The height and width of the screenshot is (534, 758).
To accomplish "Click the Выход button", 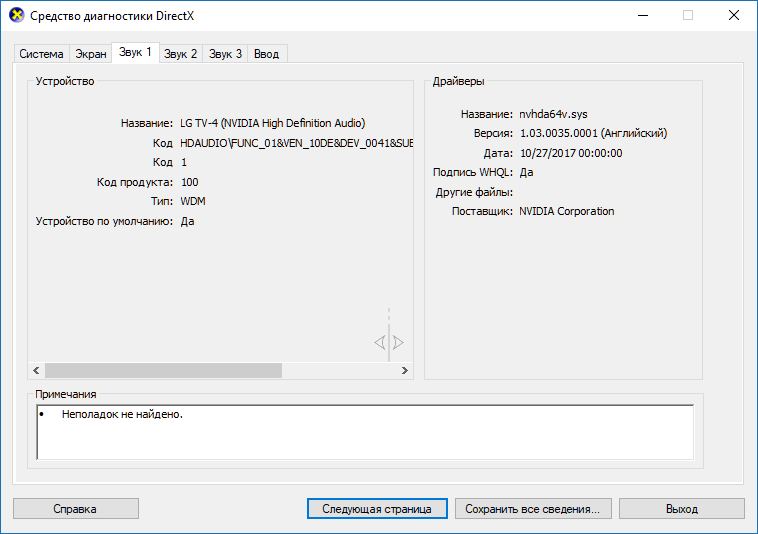I will 682,509.
